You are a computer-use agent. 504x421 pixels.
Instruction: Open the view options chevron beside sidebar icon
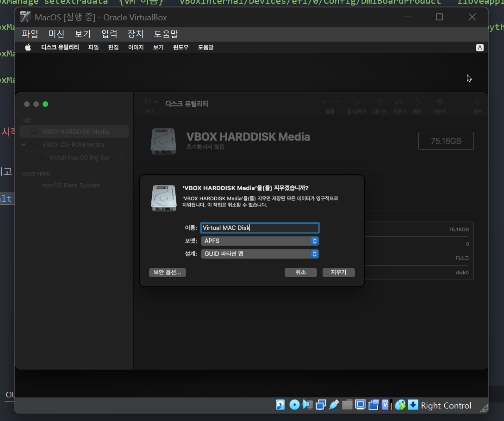click(156, 102)
